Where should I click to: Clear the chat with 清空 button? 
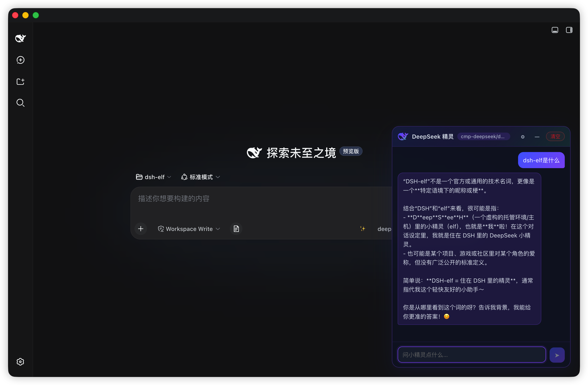click(555, 136)
